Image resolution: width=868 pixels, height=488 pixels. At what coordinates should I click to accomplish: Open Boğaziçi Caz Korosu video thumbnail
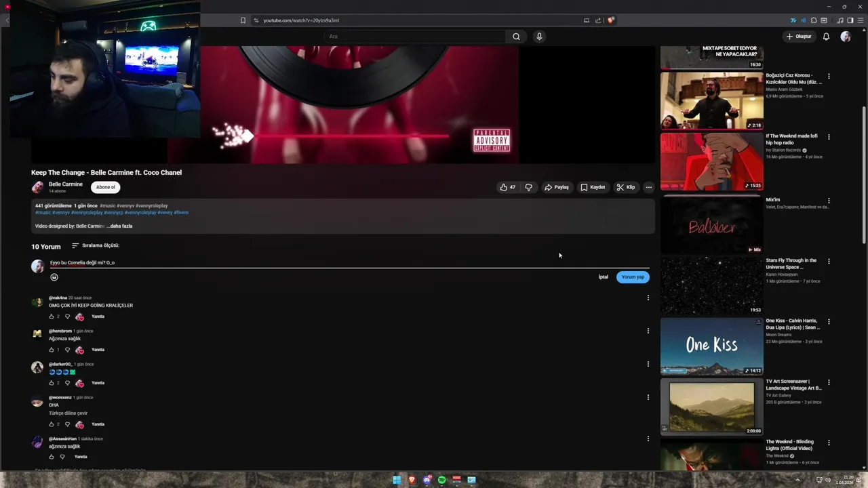[711, 100]
